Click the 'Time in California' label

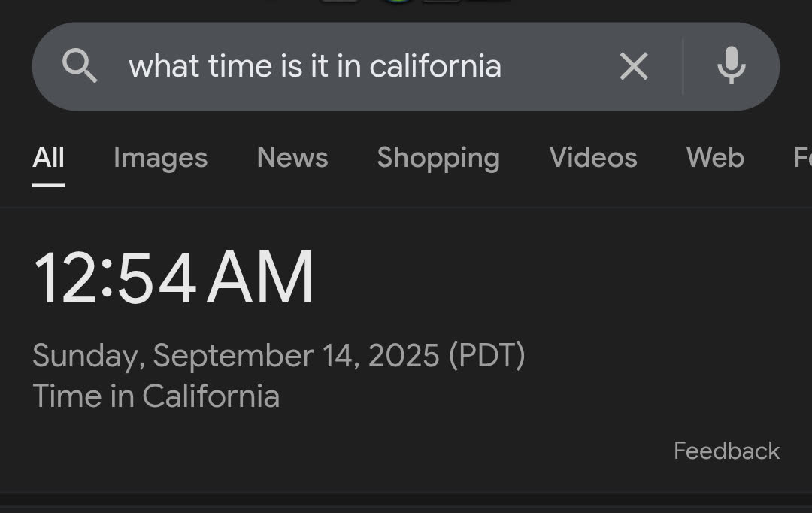[x=156, y=396]
